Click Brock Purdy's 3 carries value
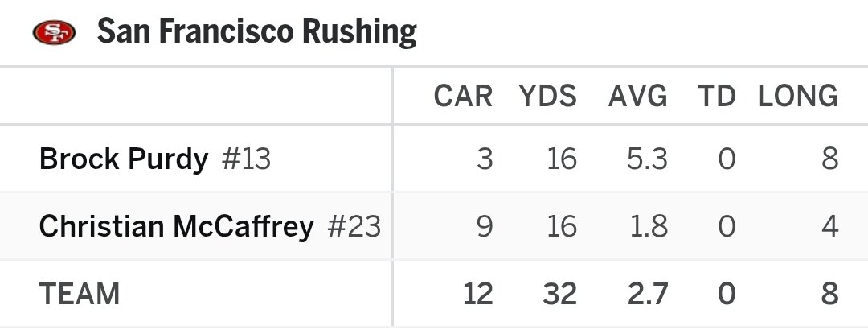Image resolution: width=868 pixels, height=334 pixels. 484,159
